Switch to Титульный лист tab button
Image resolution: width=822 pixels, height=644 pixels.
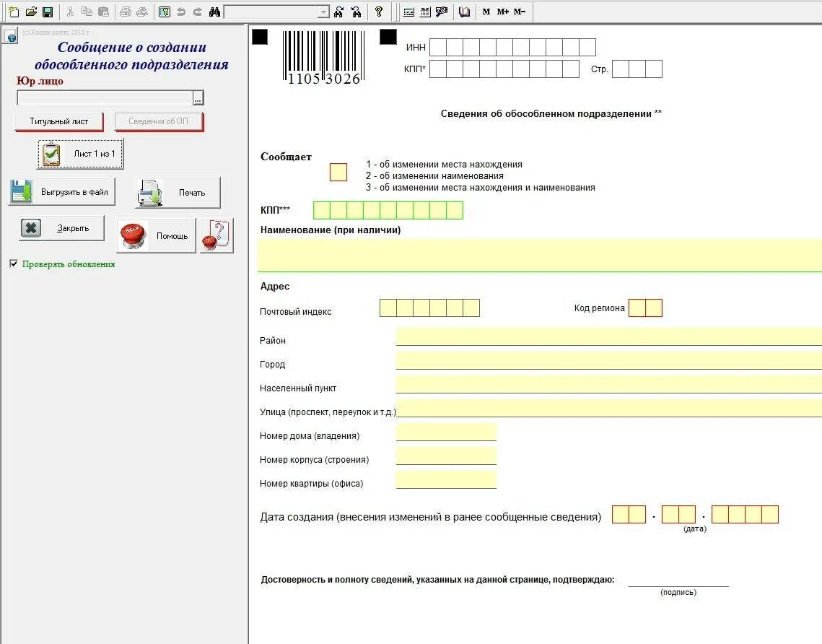pyautogui.click(x=58, y=122)
